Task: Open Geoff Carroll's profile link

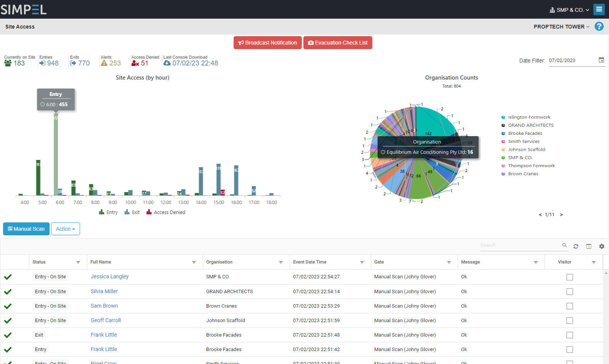Action: tap(106, 320)
